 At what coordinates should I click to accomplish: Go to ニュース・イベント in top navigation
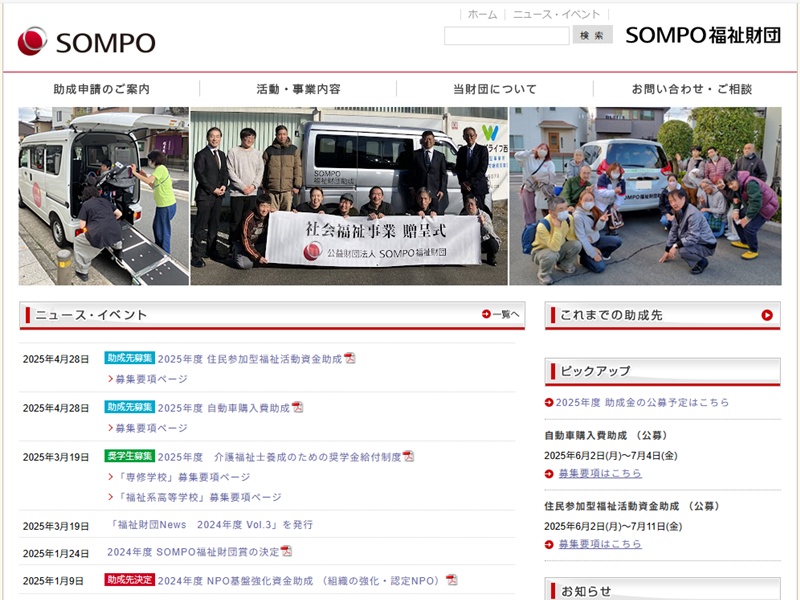coord(556,15)
